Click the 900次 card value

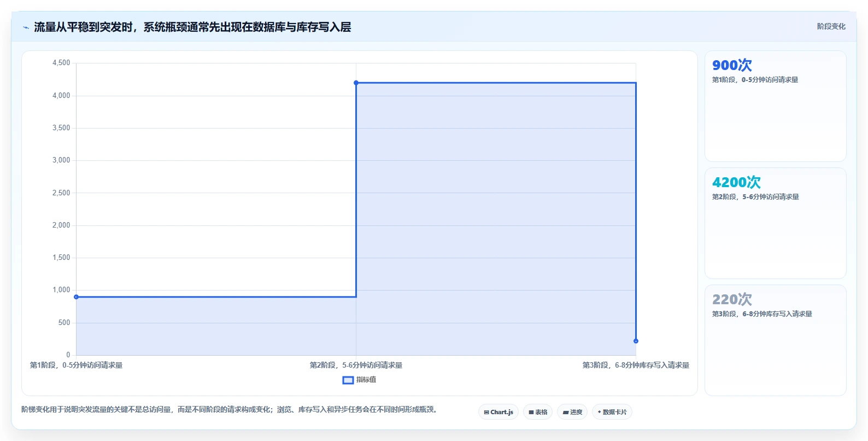pyautogui.click(x=732, y=65)
